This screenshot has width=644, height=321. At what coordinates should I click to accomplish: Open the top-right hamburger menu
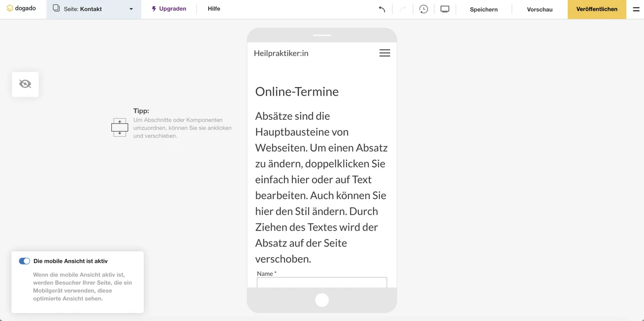pos(636,9)
